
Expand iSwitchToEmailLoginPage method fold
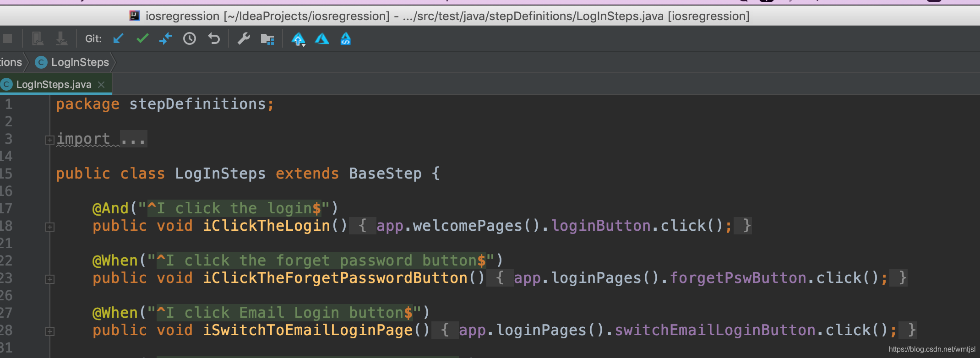click(50, 331)
